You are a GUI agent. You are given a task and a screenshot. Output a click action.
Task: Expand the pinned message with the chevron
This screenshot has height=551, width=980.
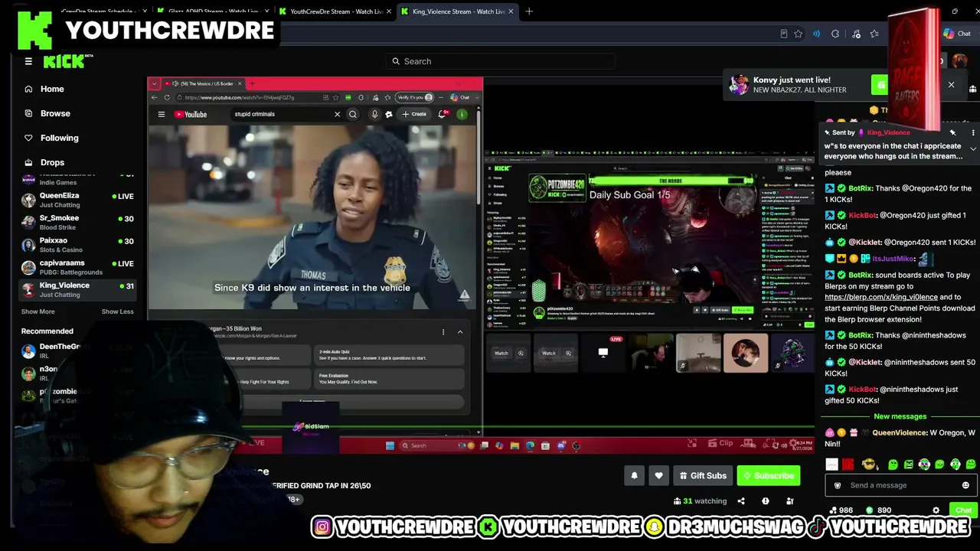click(x=973, y=148)
